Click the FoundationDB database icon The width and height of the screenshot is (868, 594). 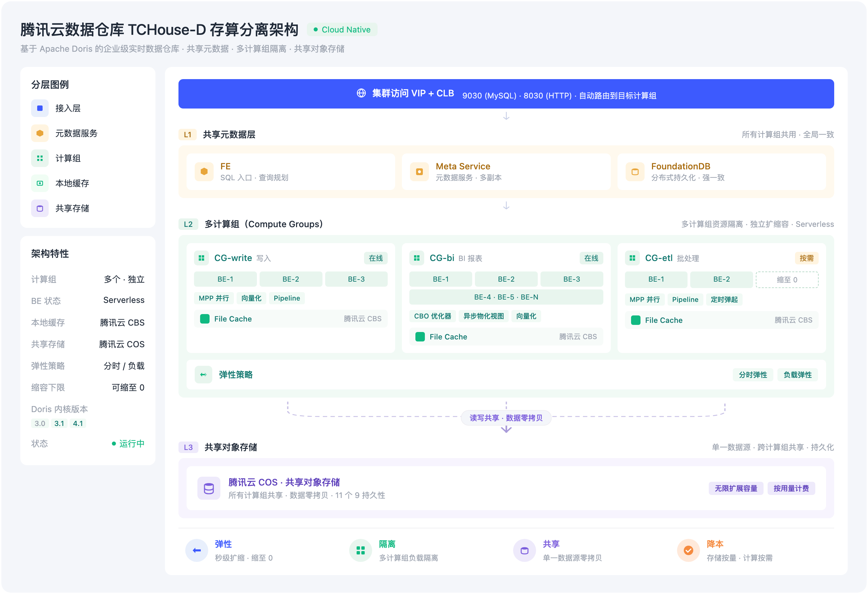635,172
